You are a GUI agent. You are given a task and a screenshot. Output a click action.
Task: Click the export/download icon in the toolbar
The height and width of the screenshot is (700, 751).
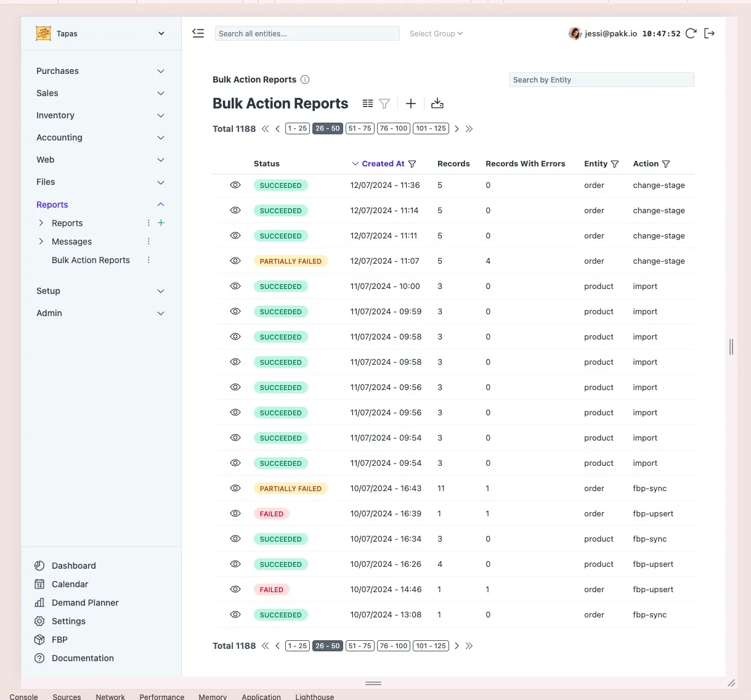(x=437, y=103)
